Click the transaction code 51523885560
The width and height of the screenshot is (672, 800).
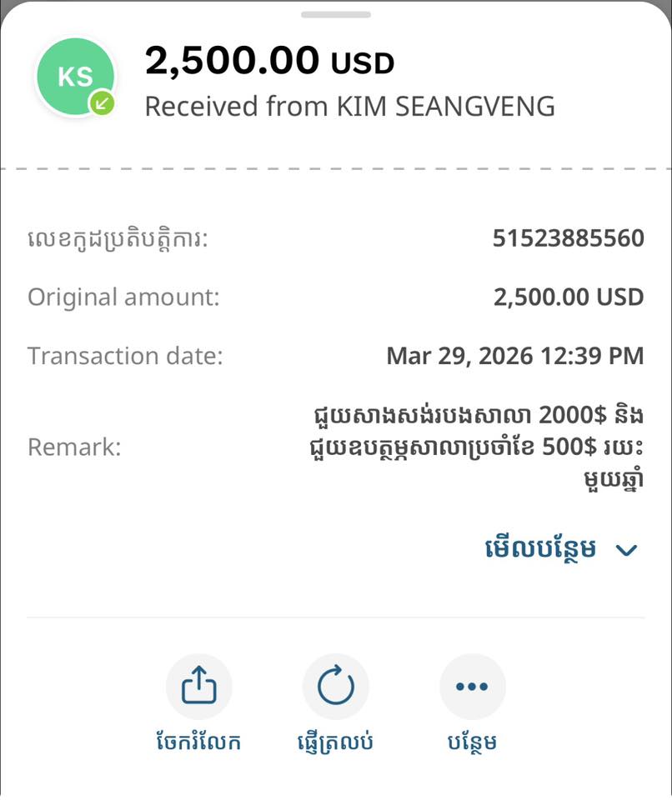pyautogui.click(x=568, y=239)
